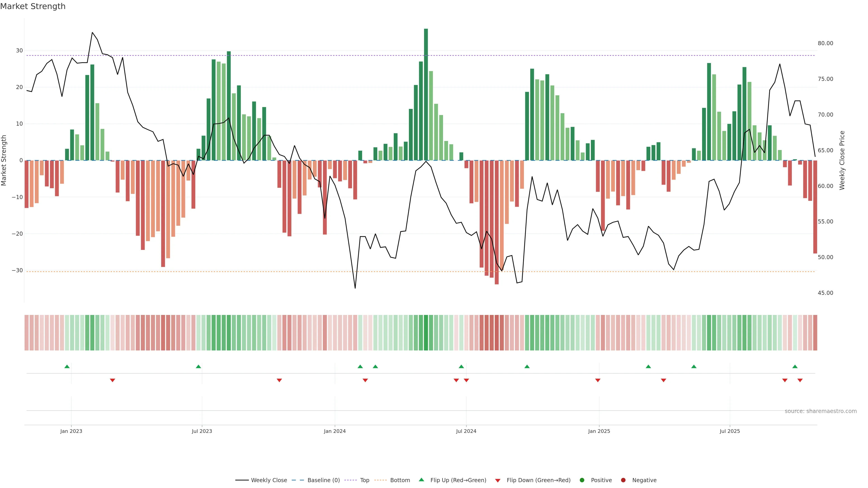The height and width of the screenshot is (488, 868).
Task: Click the Market Strength chart title
Action: [x=33, y=6]
